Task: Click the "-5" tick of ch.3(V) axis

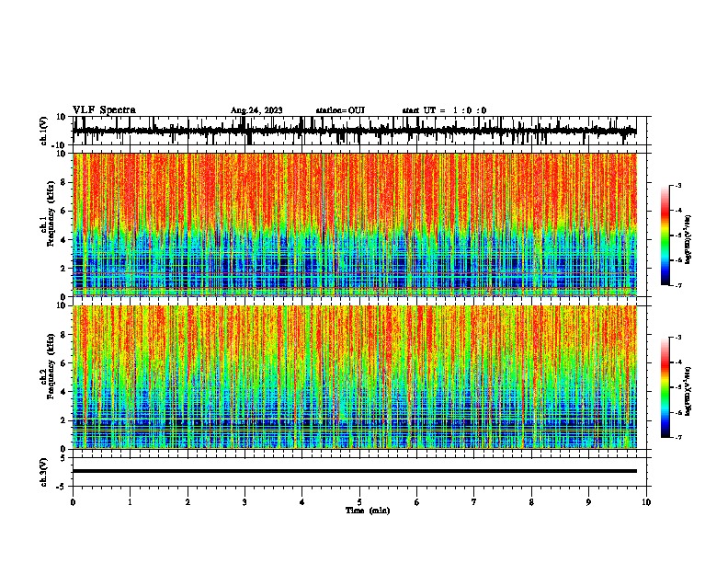Action: [x=63, y=487]
